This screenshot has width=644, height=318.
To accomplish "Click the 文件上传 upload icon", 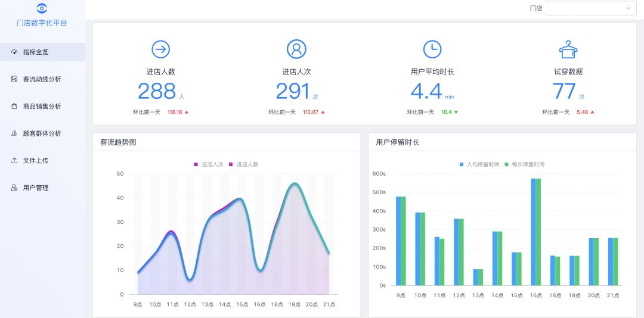I will coord(14,160).
